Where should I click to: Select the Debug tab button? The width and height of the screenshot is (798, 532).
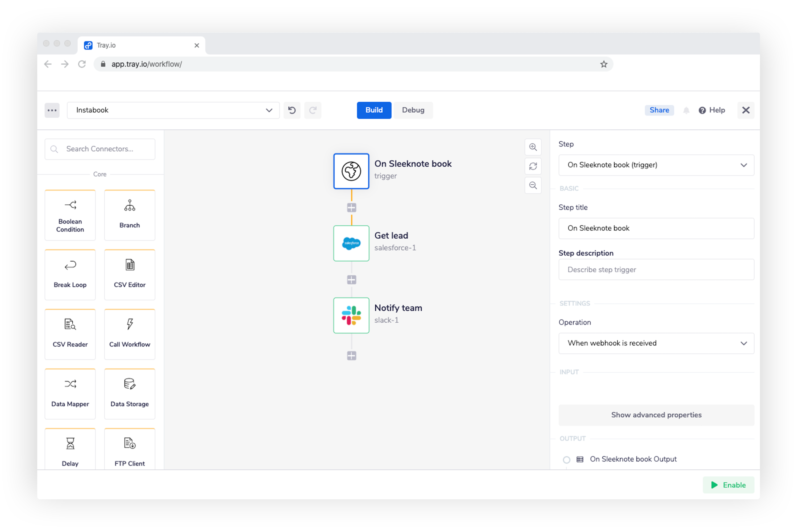click(414, 110)
